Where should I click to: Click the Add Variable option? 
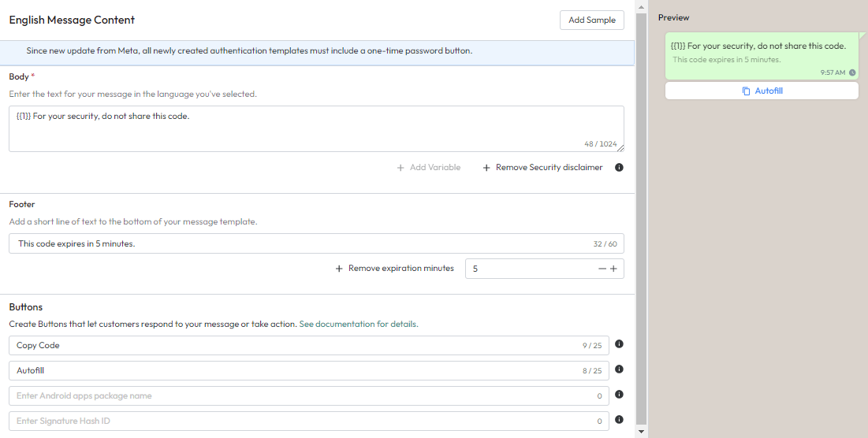click(428, 168)
